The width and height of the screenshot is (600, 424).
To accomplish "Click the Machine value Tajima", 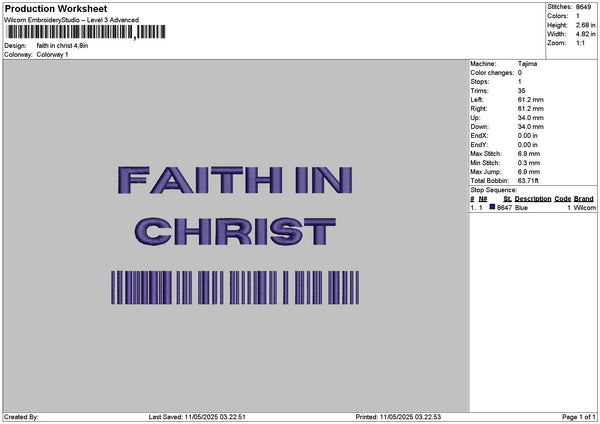I will pos(527,64).
